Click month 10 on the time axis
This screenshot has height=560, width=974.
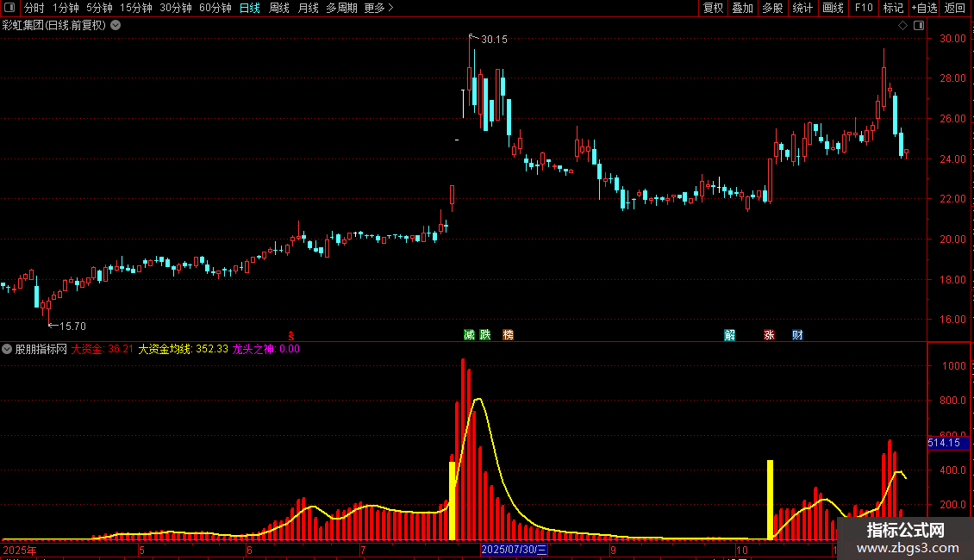click(741, 550)
